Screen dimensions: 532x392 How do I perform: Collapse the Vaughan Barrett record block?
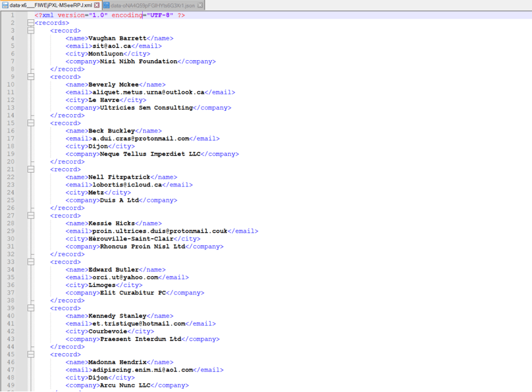point(31,31)
